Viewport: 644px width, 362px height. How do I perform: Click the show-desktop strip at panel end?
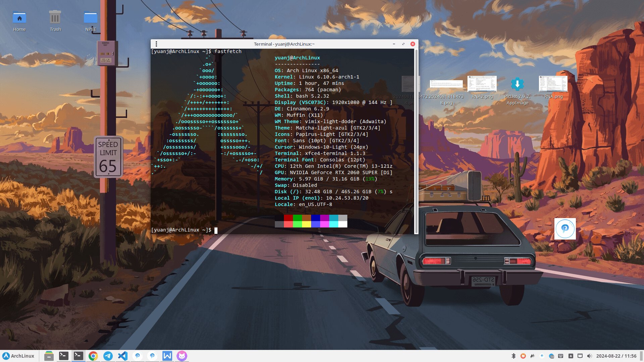[x=641, y=356]
